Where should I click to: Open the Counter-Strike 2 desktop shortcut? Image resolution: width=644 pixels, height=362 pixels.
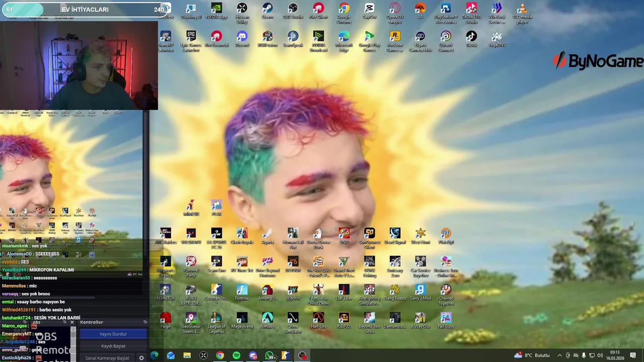[x=216, y=295]
